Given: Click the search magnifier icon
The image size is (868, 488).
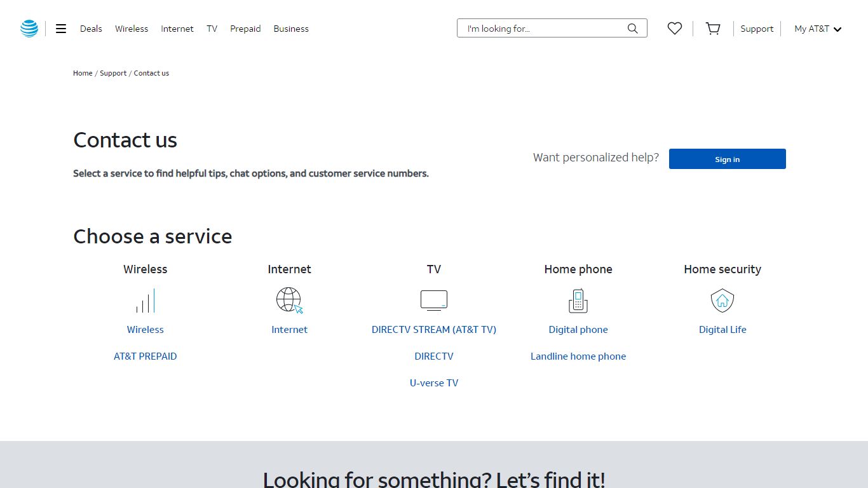Looking at the screenshot, I should click(632, 29).
